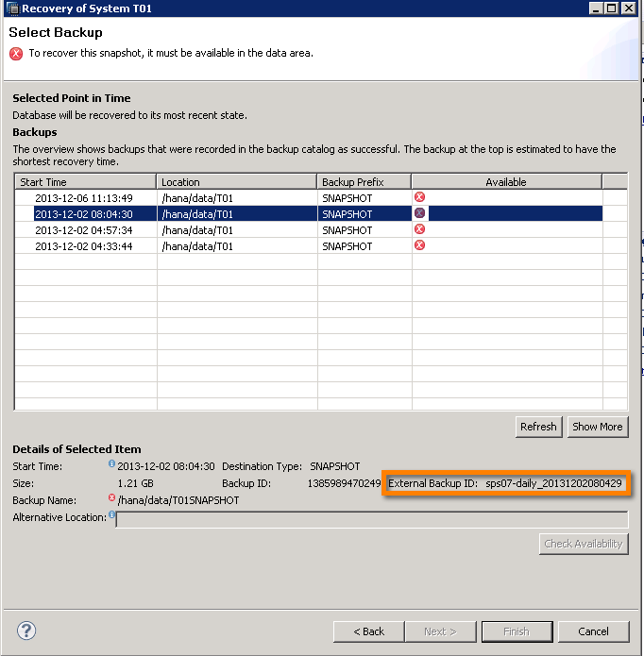This screenshot has height=656, width=644.
Task: Sort by the Available column header
Action: (506, 182)
